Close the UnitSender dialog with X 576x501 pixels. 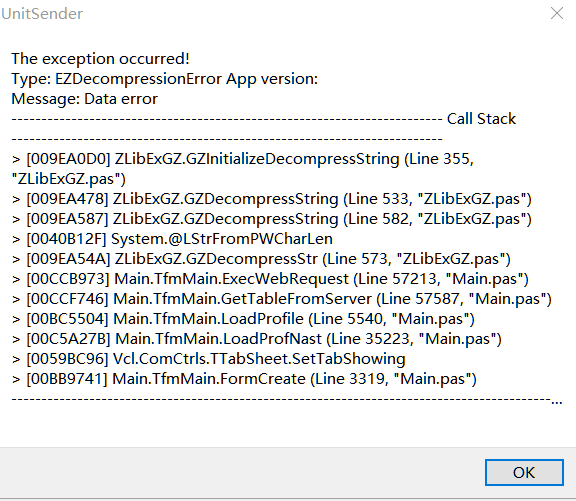557,13
